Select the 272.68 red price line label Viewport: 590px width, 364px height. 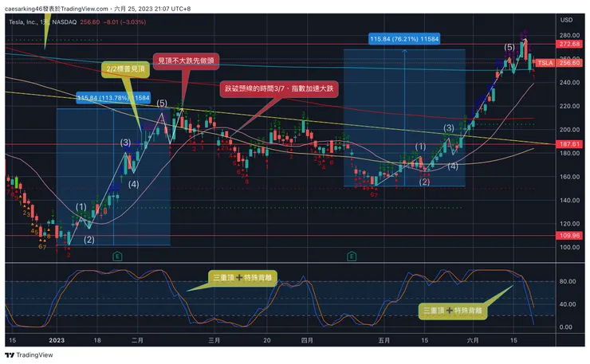click(x=569, y=44)
